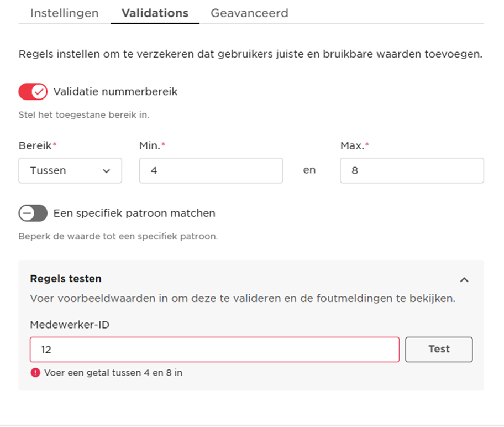The width and height of the screenshot is (504, 427).
Task: Switch to the Geavanceerd tab
Action: 249,13
